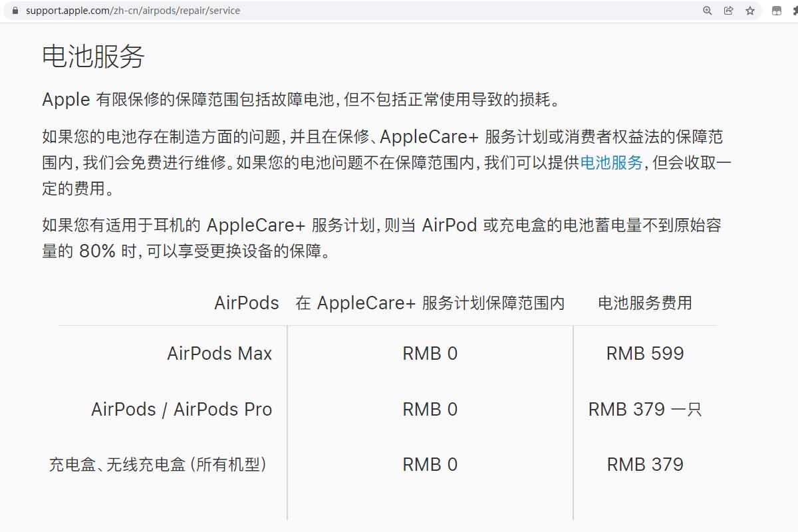Screen dimensions: 798x532
Task: Open the Extensions puzzle piece menu
Action: pyautogui.click(x=795, y=11)
